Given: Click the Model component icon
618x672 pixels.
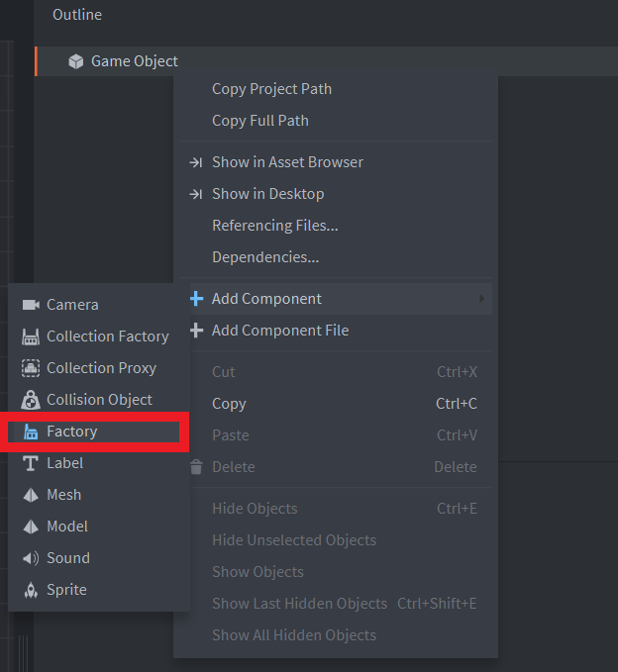Looking at the screenshot, I should coord(31,527).
